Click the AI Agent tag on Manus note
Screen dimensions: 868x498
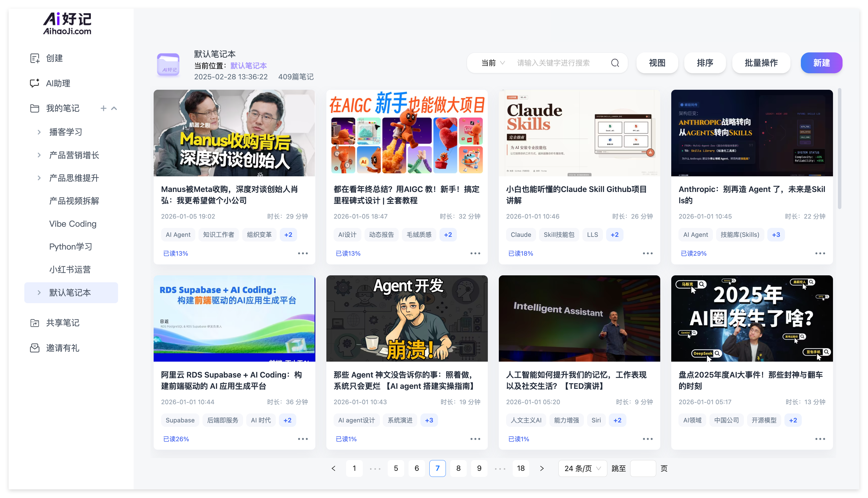coord(178,235)
